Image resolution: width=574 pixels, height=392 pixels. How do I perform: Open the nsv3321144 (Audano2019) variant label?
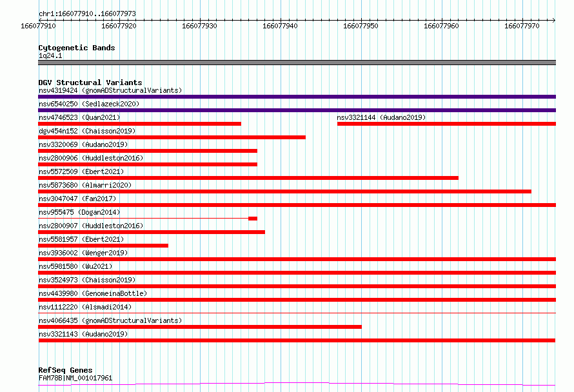(x=381, y=117)
